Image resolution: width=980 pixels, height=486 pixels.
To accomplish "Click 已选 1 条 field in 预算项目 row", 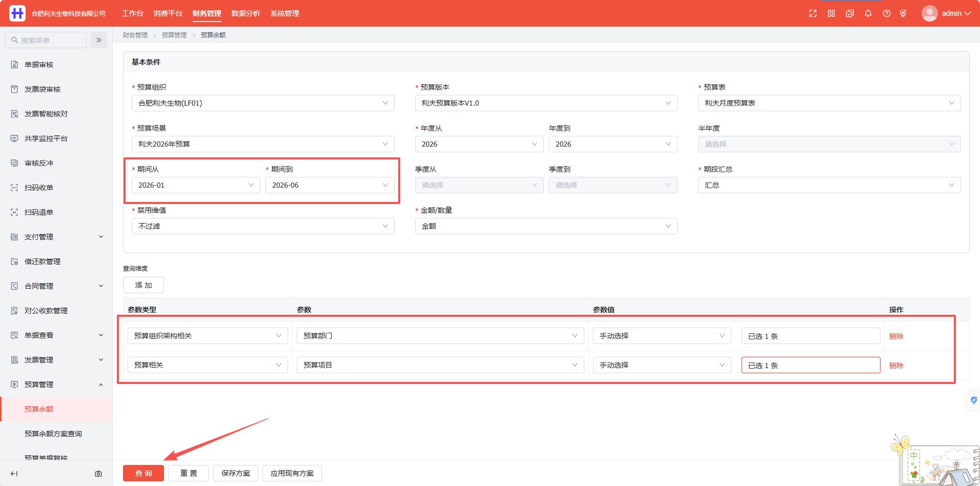I will coord(811,365).
